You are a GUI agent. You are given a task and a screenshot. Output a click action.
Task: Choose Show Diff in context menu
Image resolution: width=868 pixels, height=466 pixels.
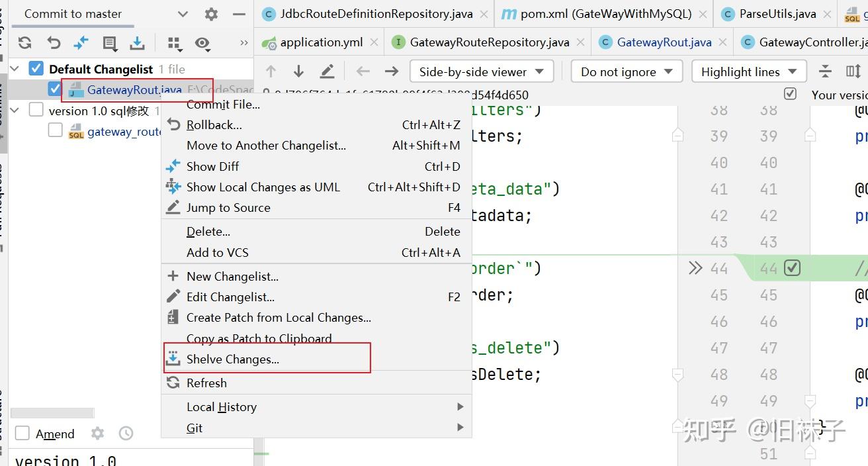click(316, 166)
